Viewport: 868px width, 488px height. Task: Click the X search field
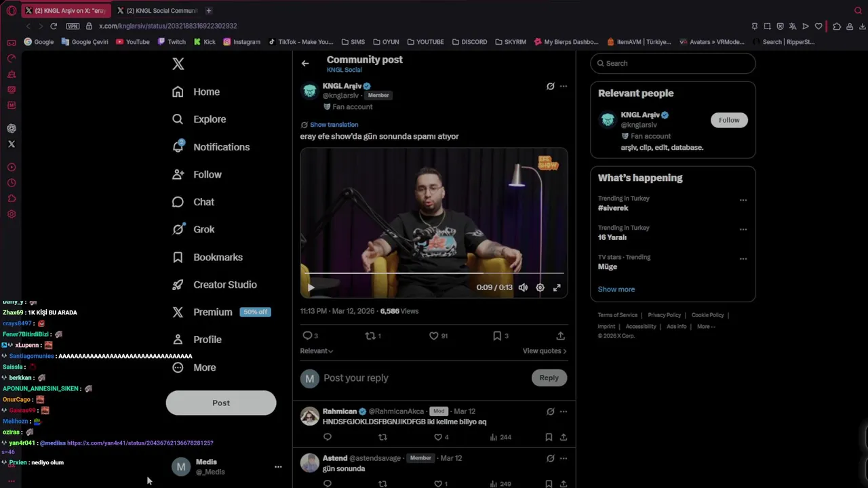pos(673,63)
